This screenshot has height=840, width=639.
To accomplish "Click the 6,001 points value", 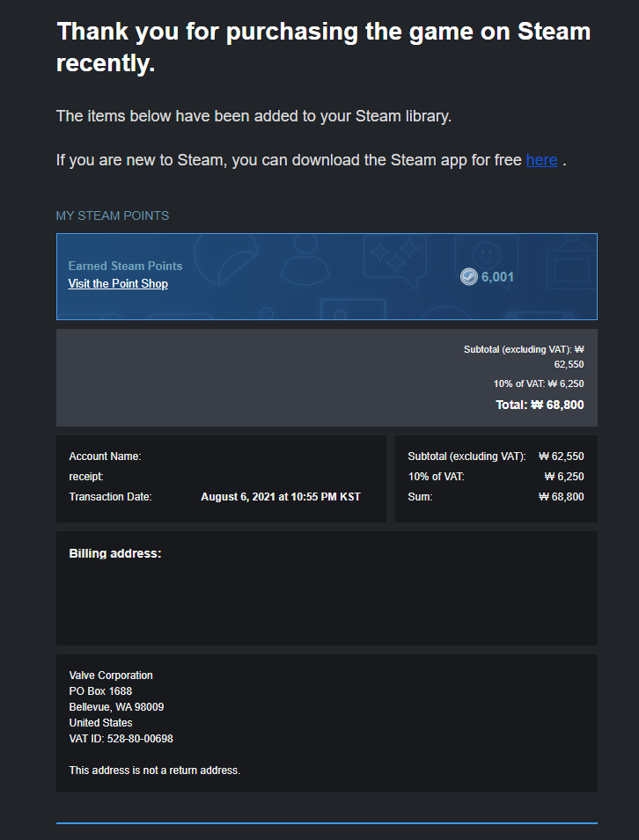I will point(497,277).
